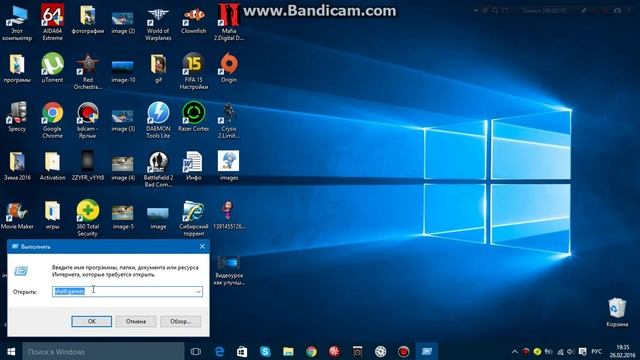Cancel the Run dialog with Отмена

tap(136, 321)
